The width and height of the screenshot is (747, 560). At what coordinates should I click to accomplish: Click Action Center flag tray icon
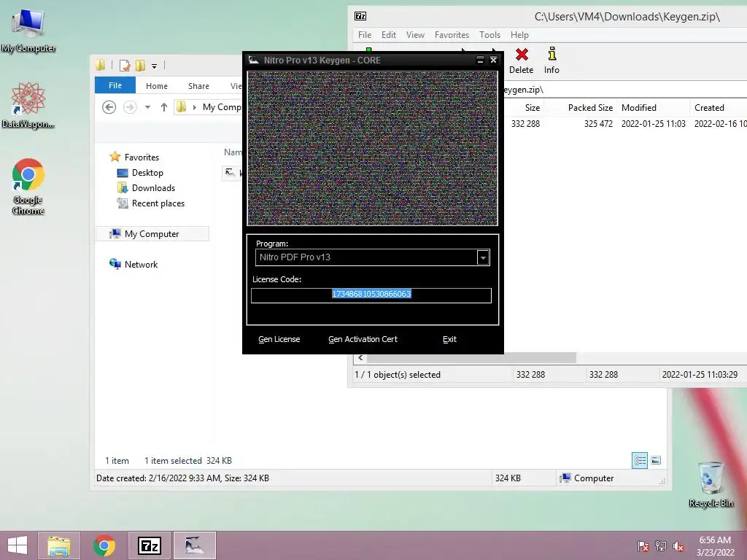(643, 546)
